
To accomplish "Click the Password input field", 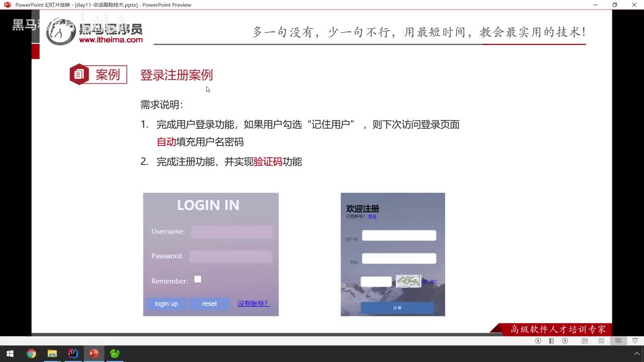I will click(x=230, y=256).
